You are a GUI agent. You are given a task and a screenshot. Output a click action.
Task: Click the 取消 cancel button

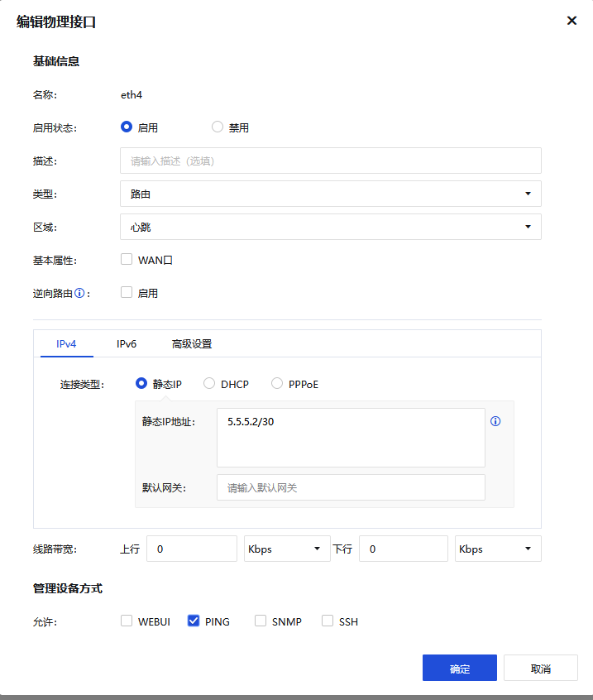point(541,668)
